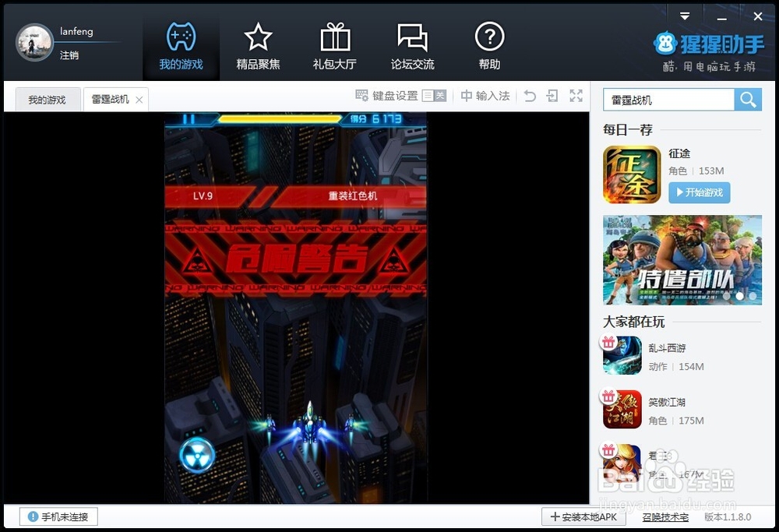Viewport: 779px width, 532px height.
Task: Click the gift badge on 乱斗西游
Action: coord(608,342)
